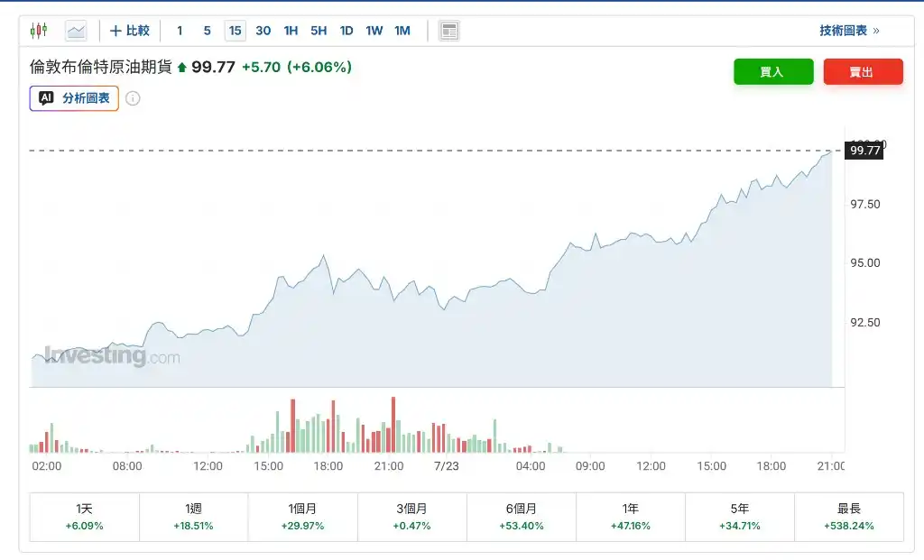Switch to candlestick chart type icon
924x560 pixels.
click(39, 31)
